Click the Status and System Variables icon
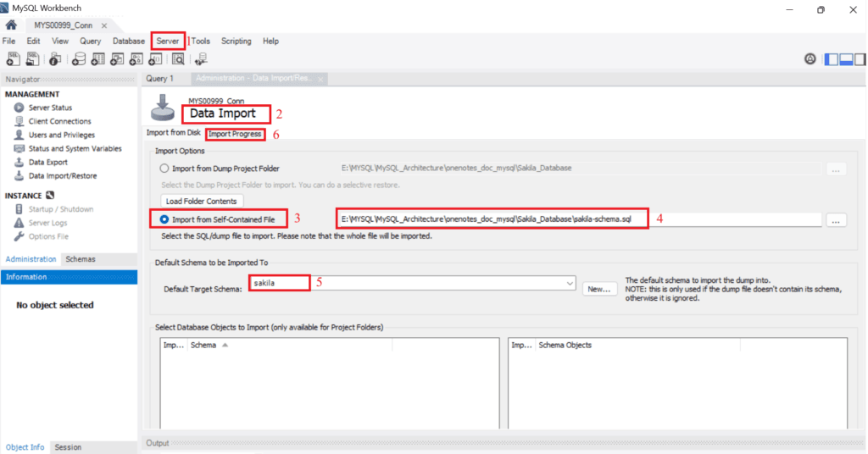868x454 pixels. tap(19, 148)
